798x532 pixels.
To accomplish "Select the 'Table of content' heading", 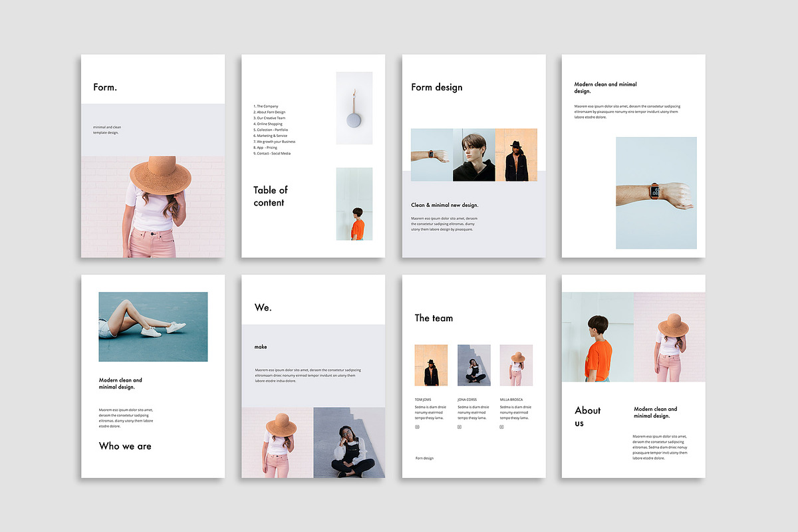I will coord(271,196).
